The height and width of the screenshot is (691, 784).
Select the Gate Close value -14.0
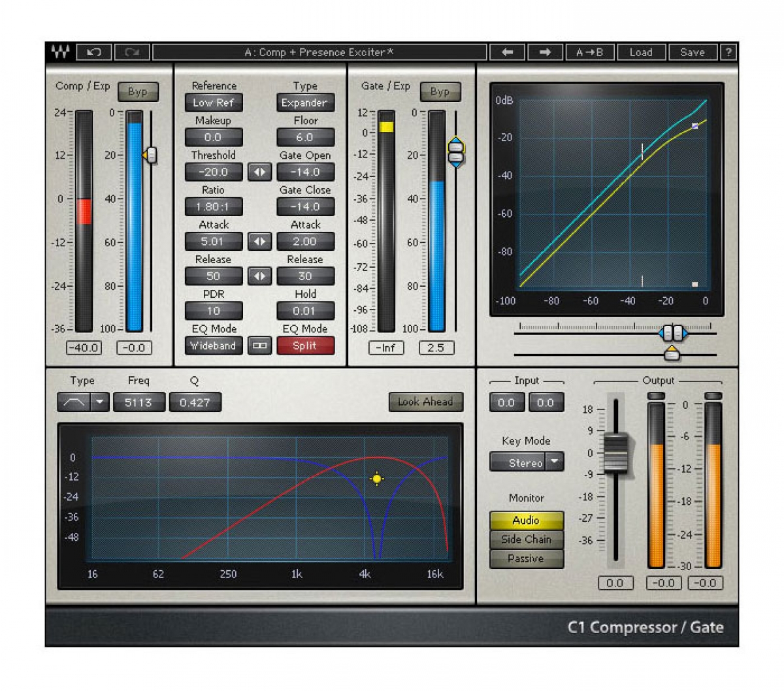point(305,206)
